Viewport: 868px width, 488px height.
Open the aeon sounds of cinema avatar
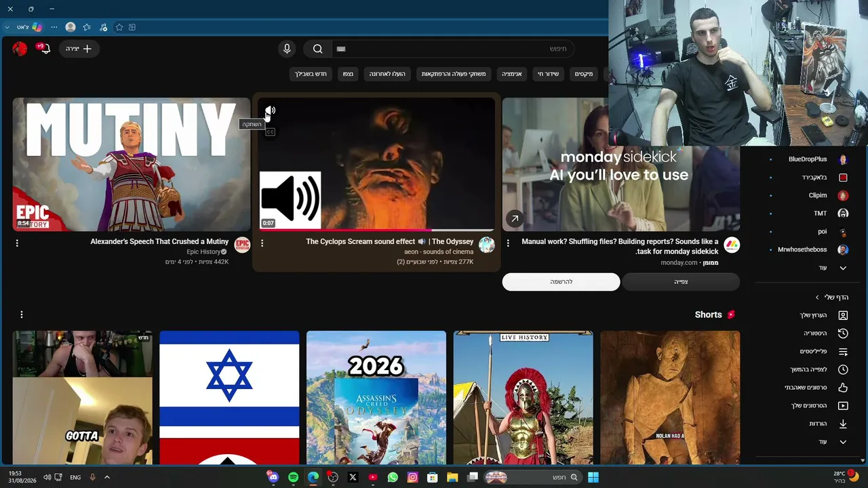tap(487, 245)
